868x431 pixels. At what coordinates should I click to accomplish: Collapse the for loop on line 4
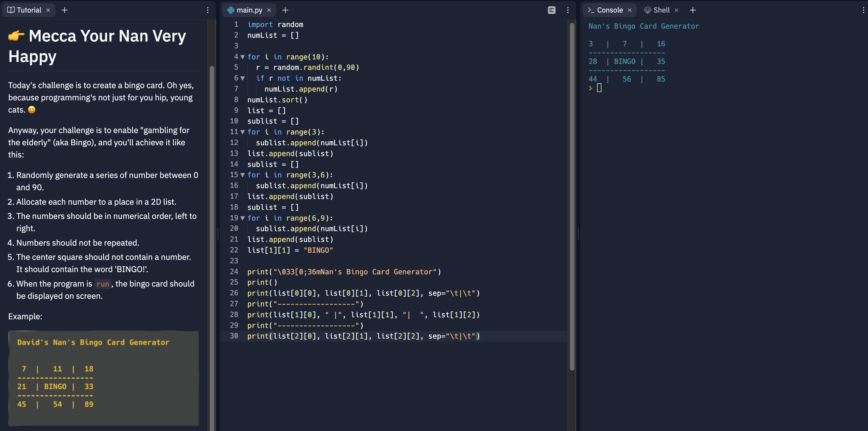(x=242, y=57)
